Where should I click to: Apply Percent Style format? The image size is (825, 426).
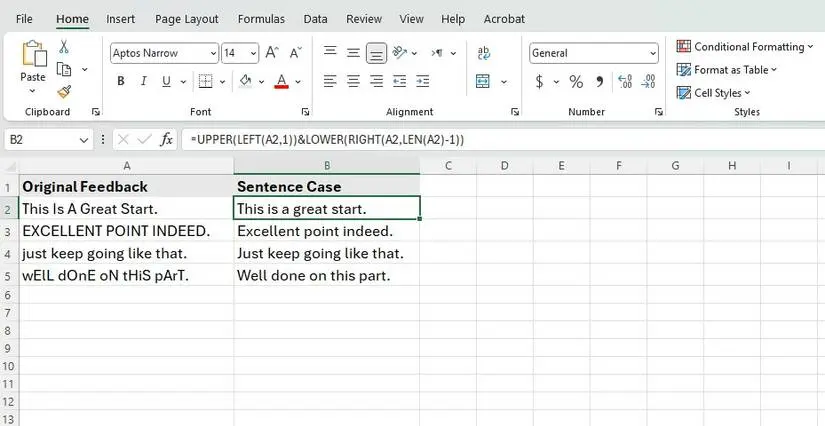[x=576, y=82]
